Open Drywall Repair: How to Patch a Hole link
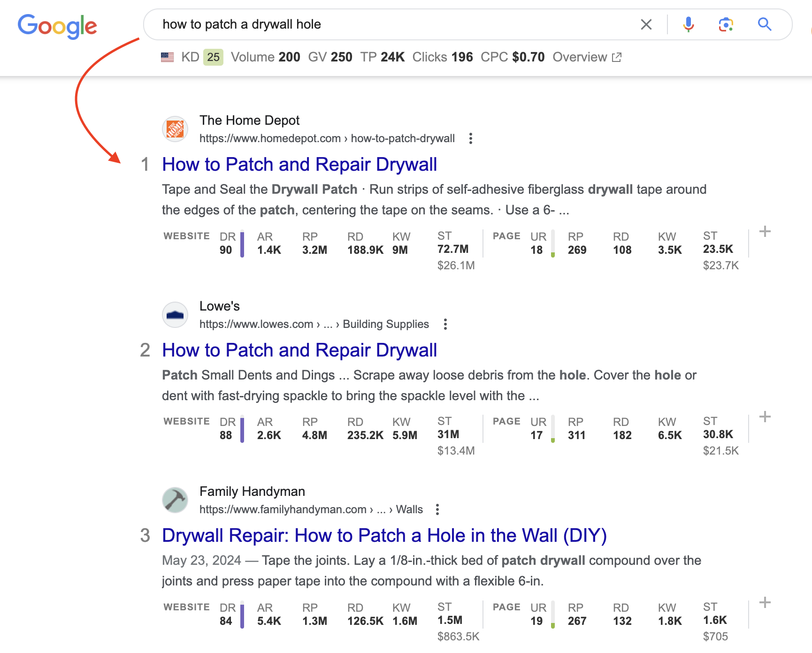Screen dimensions: 812x653 click(x=384, y=536)
